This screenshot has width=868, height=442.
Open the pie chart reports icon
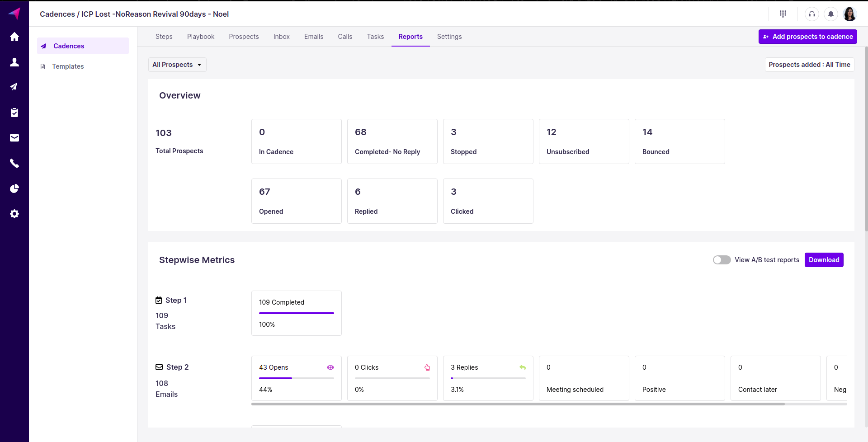point(14,188)
